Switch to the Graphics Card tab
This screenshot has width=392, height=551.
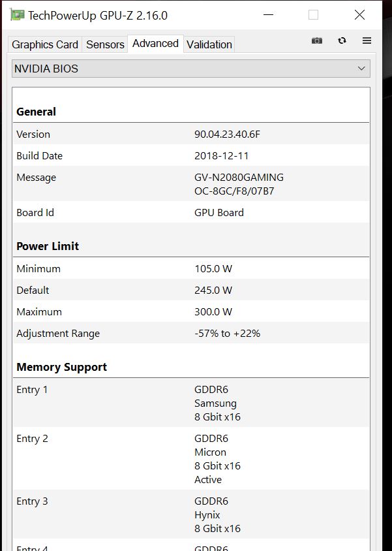[45, 44]
